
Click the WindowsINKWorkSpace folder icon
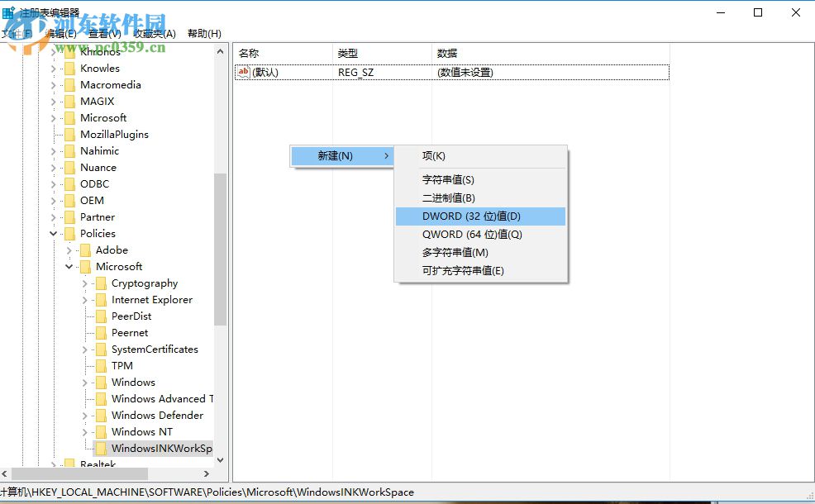pos(101,448)
